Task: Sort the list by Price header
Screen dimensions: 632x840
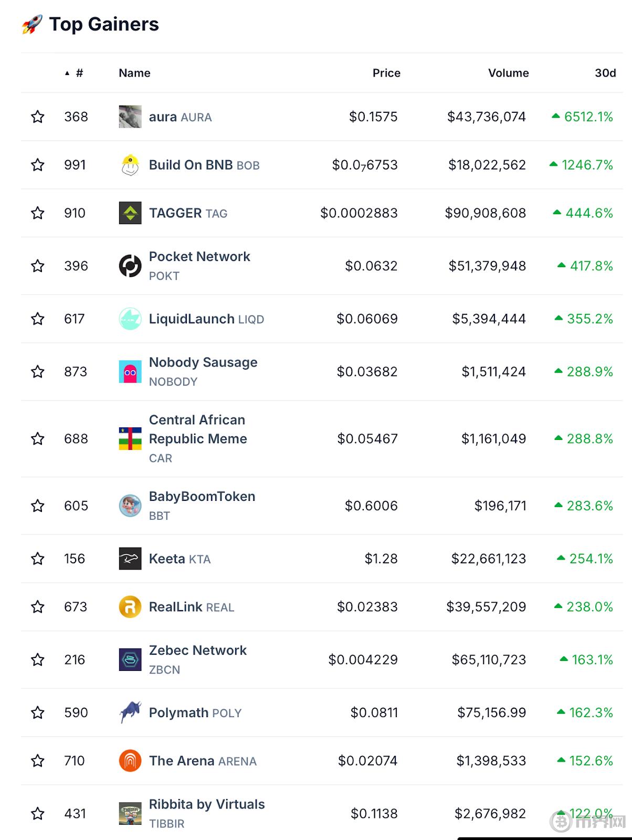Action: pyautogui.click(x=386, y=73)
